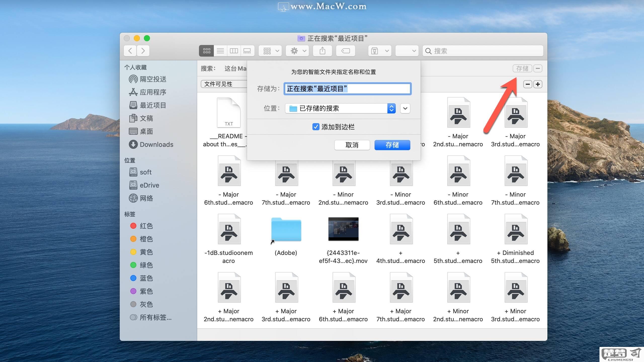Toggle the 添加到边栏 checkbox

coord(316,127)
